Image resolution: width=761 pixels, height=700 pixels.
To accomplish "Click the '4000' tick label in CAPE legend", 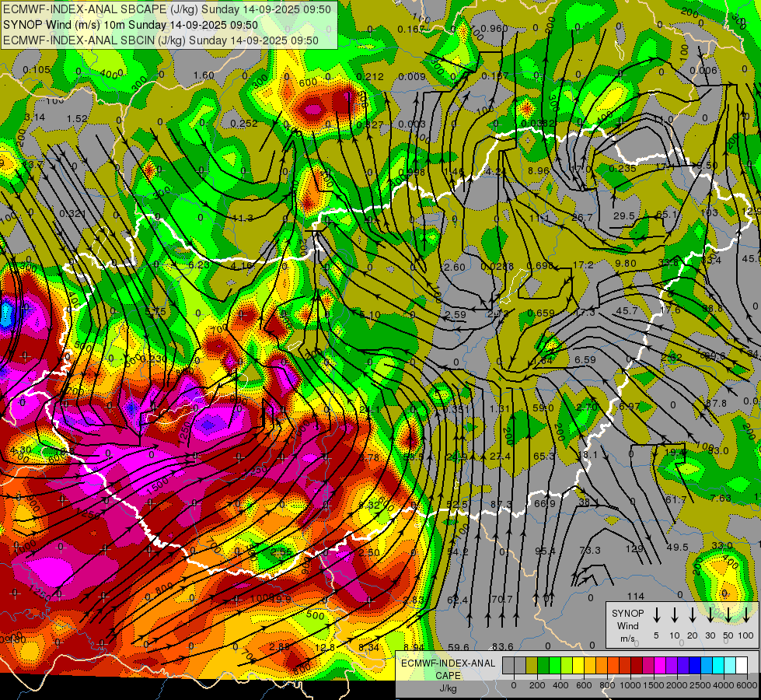I will pyautogui.click(x=724, y=685).
